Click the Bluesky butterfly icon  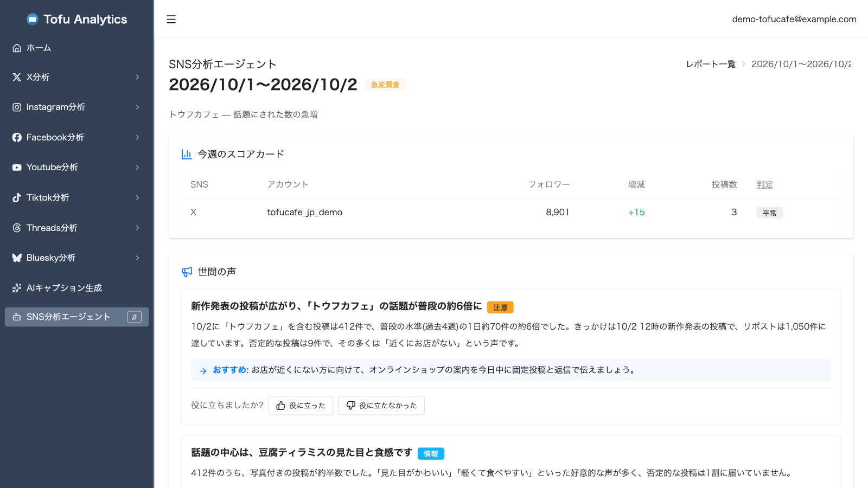click(17, 258)
